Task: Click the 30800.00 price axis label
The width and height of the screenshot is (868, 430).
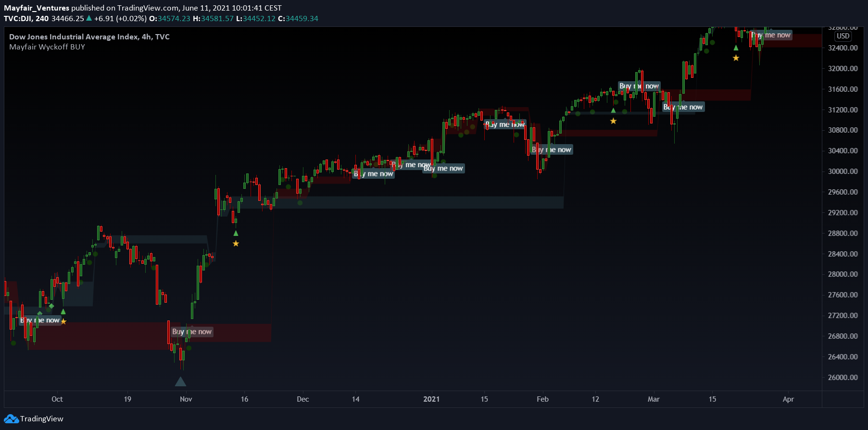Action: pyautogui.click(x=843, y=130)
